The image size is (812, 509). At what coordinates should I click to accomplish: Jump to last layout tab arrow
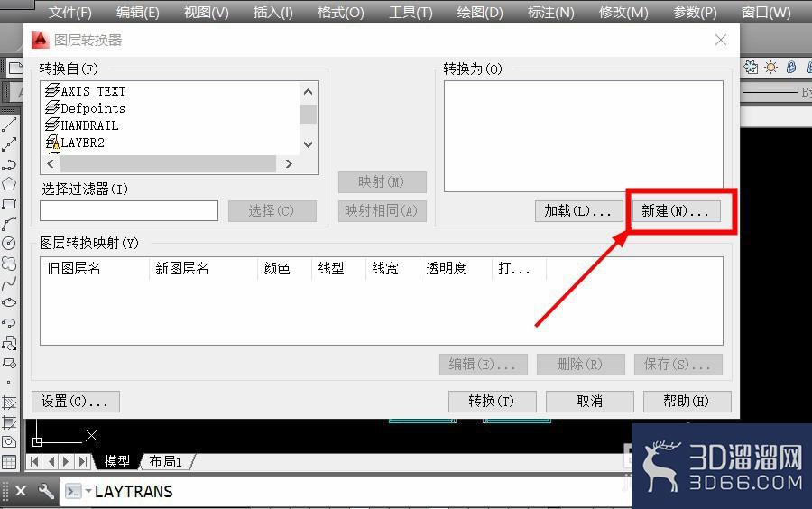point(82,461)
